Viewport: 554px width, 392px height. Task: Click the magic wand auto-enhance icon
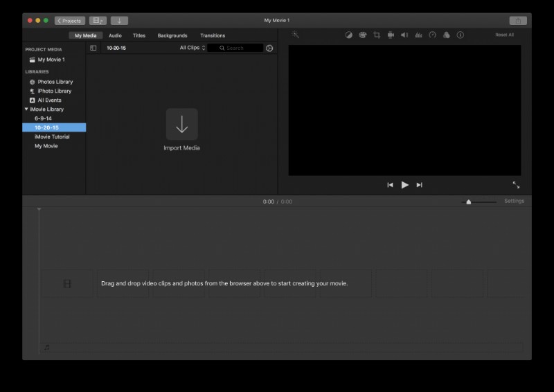(x=296, y=35)
